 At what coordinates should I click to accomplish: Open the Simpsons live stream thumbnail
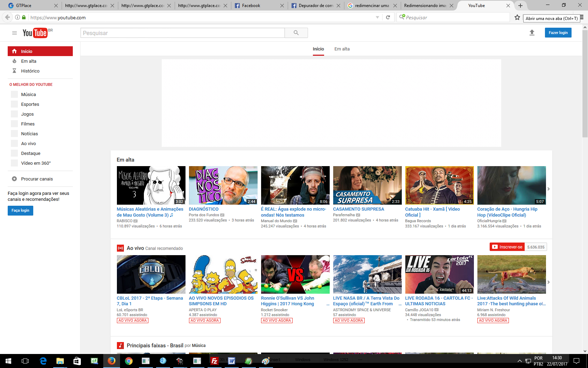(223, 274)
